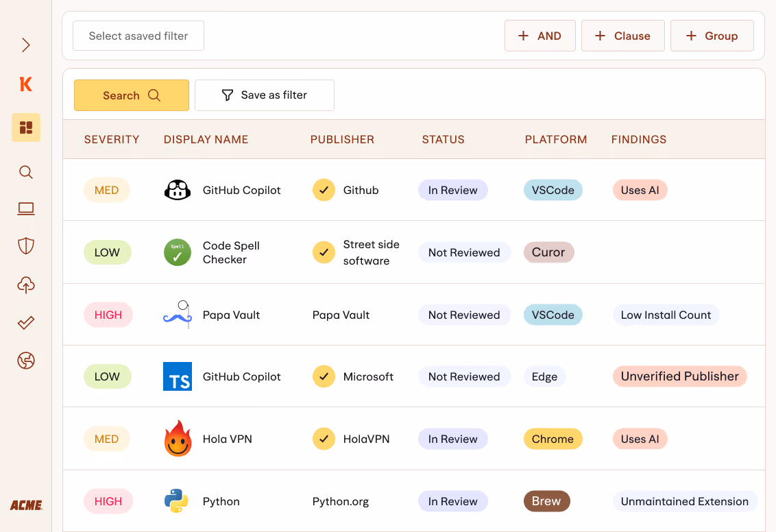Click verified check badge next to Github

pyautogui.click(x=324, y=190)
